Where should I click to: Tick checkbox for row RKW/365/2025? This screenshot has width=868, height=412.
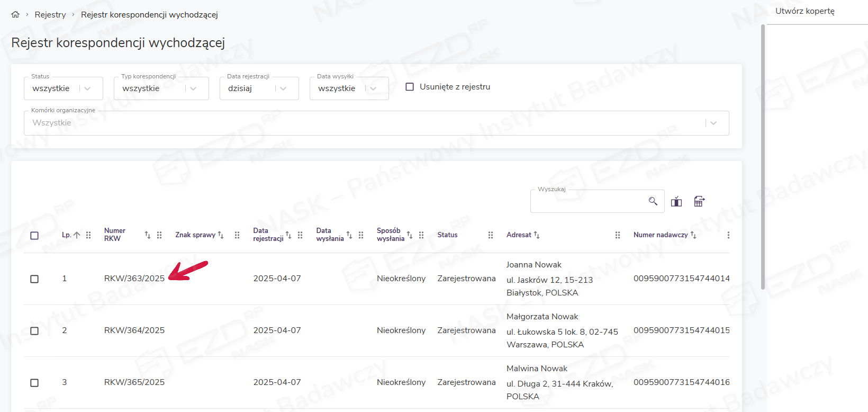click(34, 383)
